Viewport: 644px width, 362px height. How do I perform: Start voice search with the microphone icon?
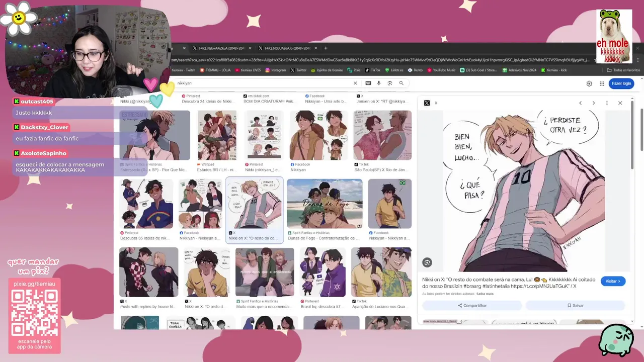click(x=379, y=83)
